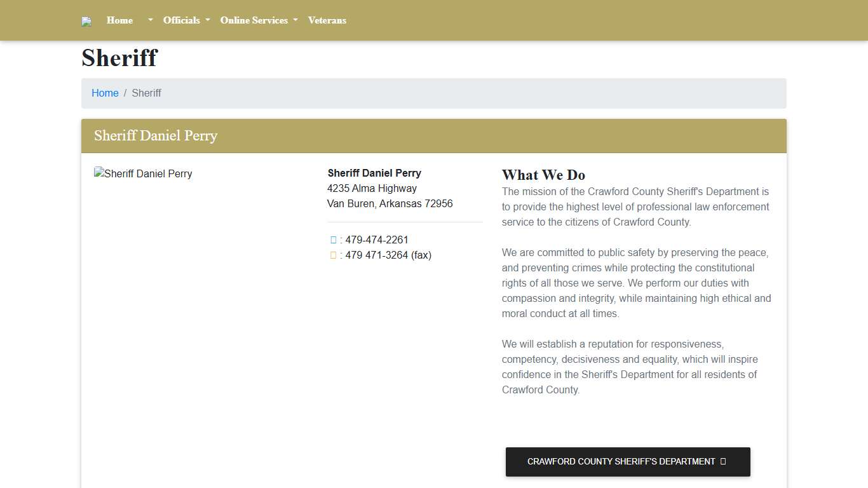Click the orange fax icon
Screen dimensions: 868x488
334,255
